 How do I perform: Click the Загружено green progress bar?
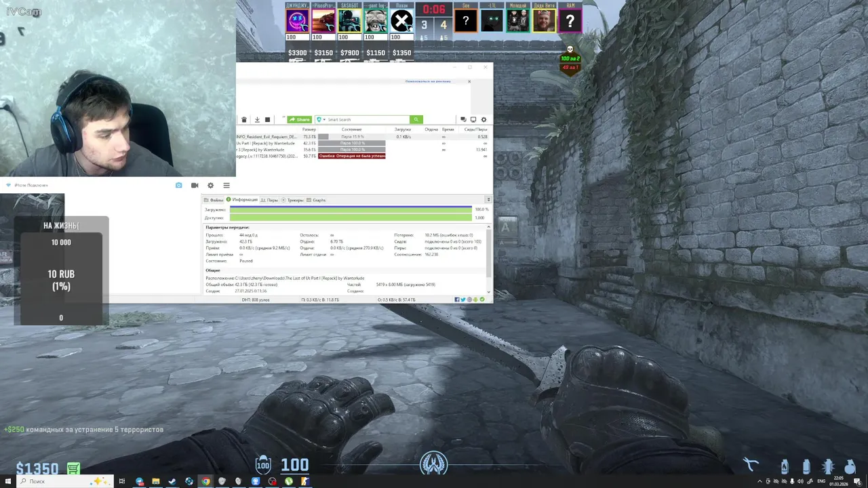[351, 209]
